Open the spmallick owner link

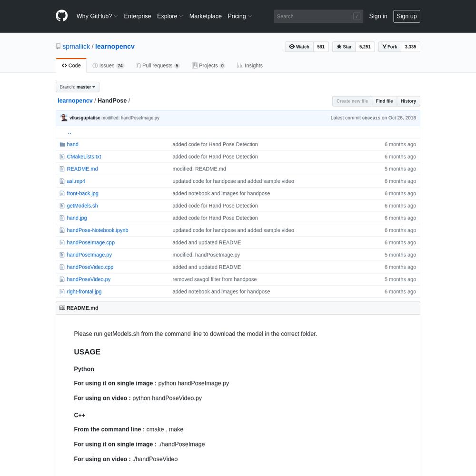click(76, 47)
